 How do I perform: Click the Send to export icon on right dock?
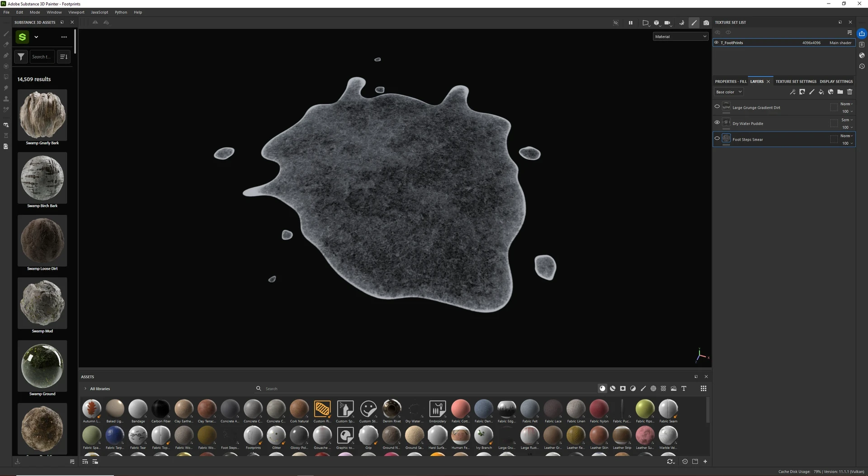click(x=862, y=33)
